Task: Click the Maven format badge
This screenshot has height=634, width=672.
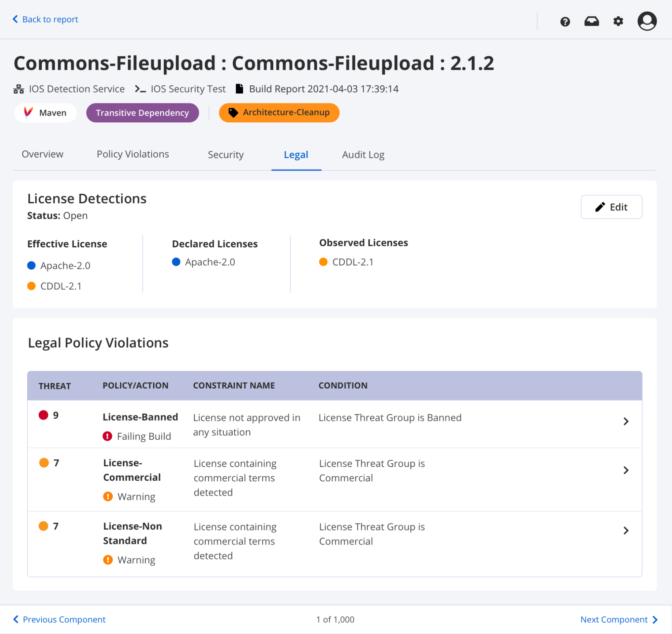Action: (x=45, y=113)
